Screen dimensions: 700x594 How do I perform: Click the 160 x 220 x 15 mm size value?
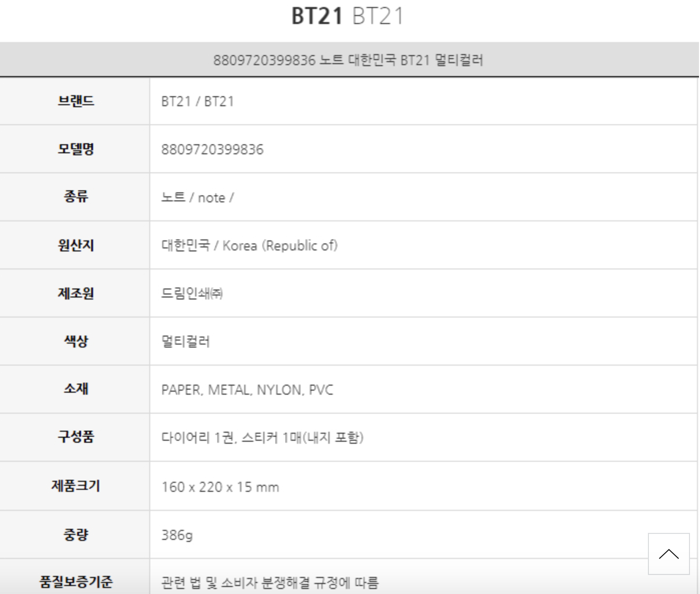pos(220,487)
